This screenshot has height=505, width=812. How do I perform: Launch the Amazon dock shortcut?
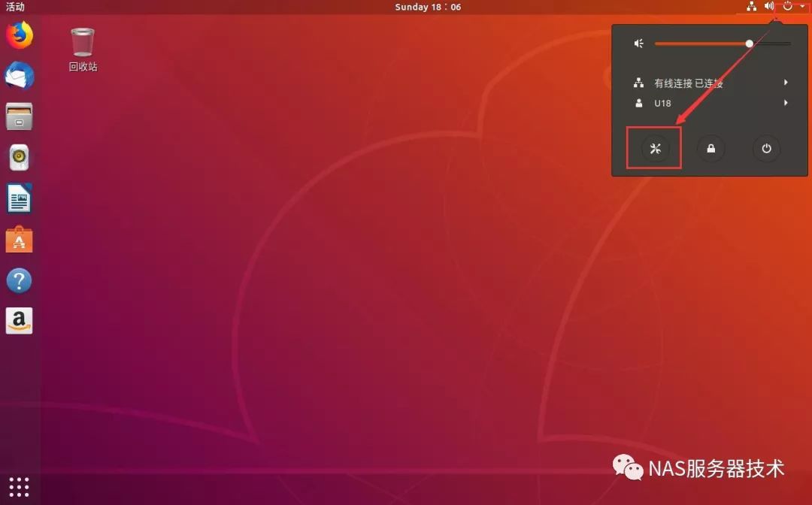(x=19, y=321)
